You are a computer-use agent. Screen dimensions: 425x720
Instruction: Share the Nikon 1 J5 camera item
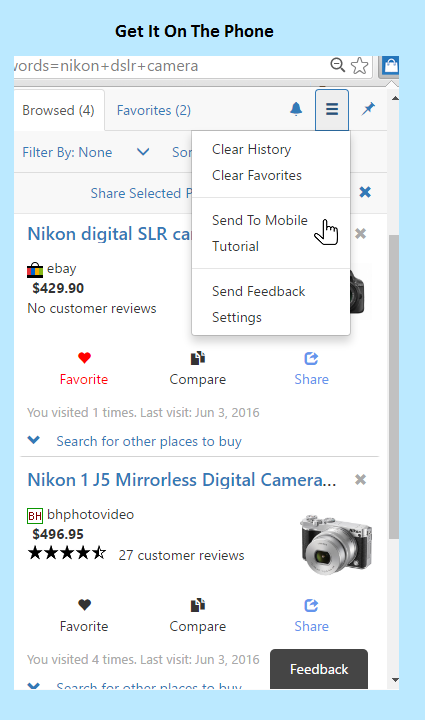[311, 616]
